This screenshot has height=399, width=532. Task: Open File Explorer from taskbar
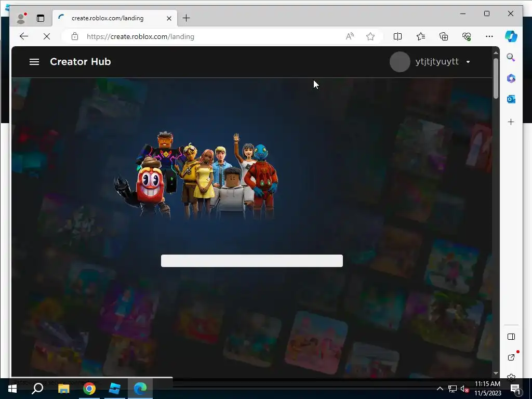pyautogui.click(x=63, y=389)
